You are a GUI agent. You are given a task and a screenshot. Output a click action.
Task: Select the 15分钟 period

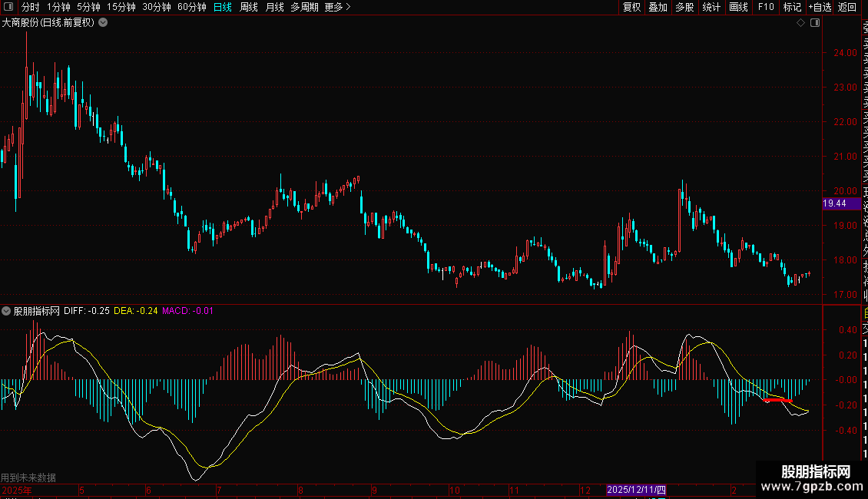pyautogui.click(x=121, y=7)
